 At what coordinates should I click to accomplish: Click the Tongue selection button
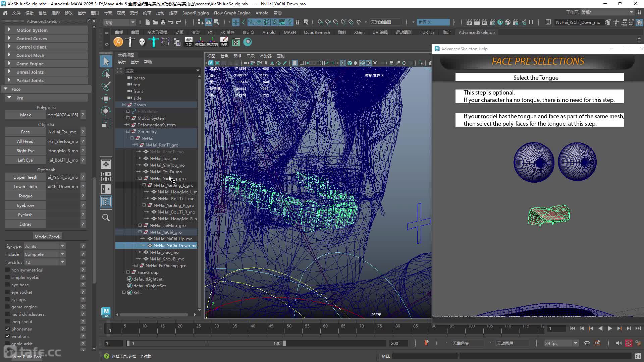click(x=25, y=196)
